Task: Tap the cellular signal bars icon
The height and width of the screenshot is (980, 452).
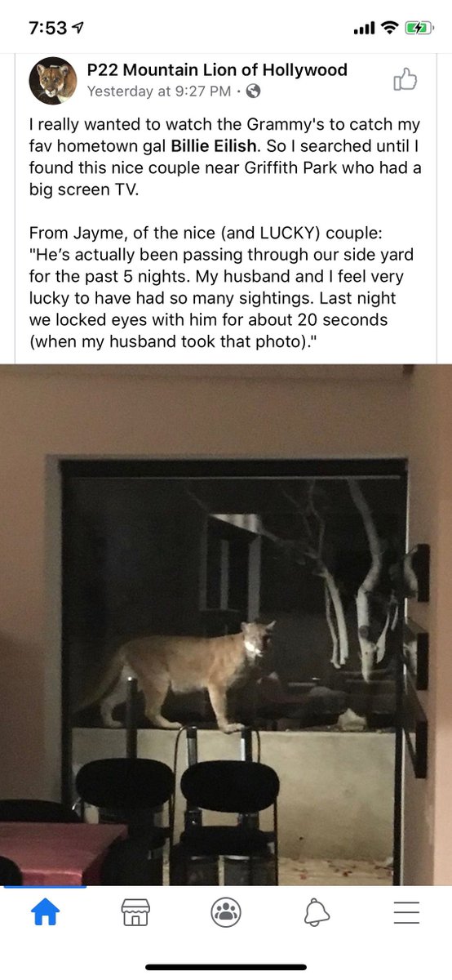Action: tap(365, 29)
